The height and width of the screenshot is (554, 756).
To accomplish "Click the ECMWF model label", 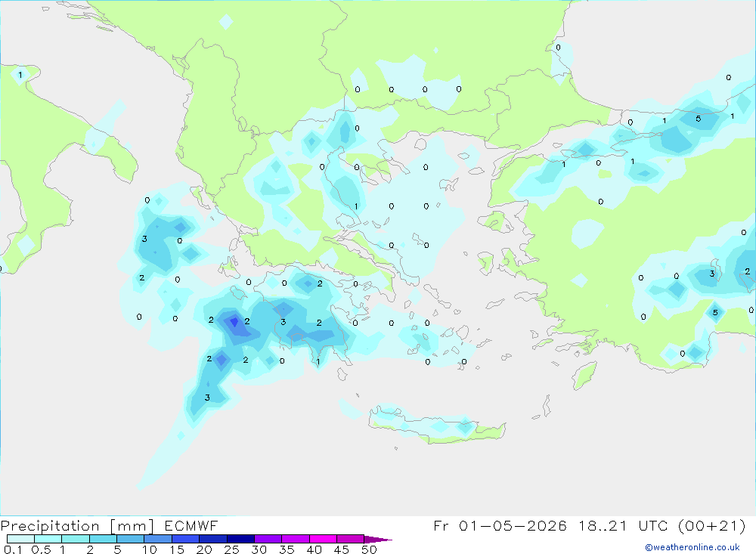I will coord(191,525).
